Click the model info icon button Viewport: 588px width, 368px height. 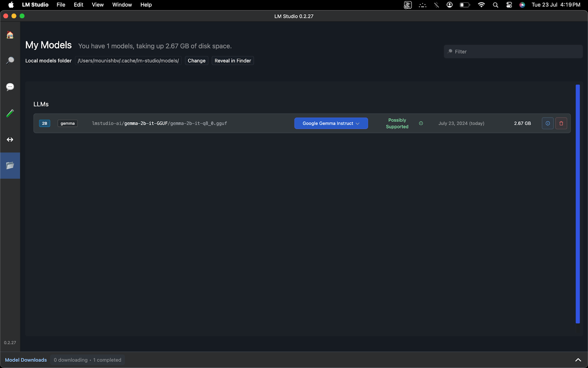click(x=548, y=123)
